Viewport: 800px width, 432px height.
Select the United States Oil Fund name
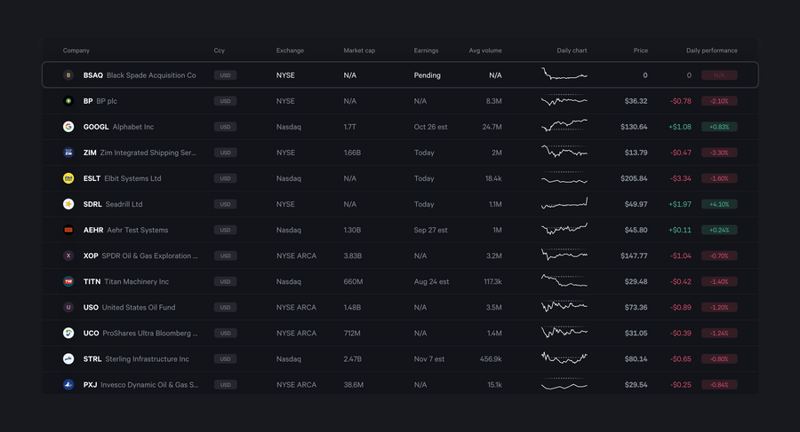[139, 307]
